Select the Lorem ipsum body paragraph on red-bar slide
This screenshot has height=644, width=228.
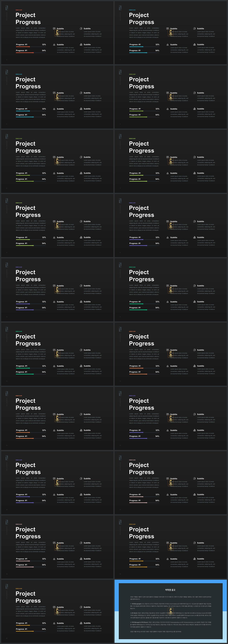tap(31, 33)
